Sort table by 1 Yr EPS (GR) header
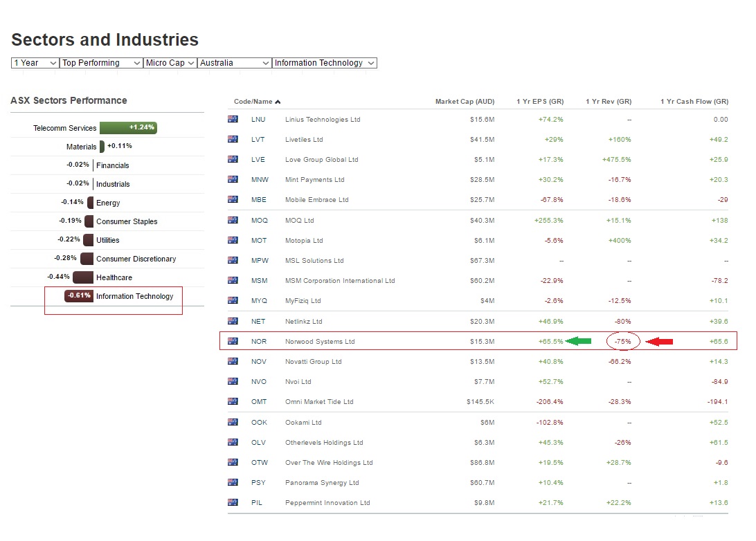Screen dimensions: 756x541 [540, 102]
